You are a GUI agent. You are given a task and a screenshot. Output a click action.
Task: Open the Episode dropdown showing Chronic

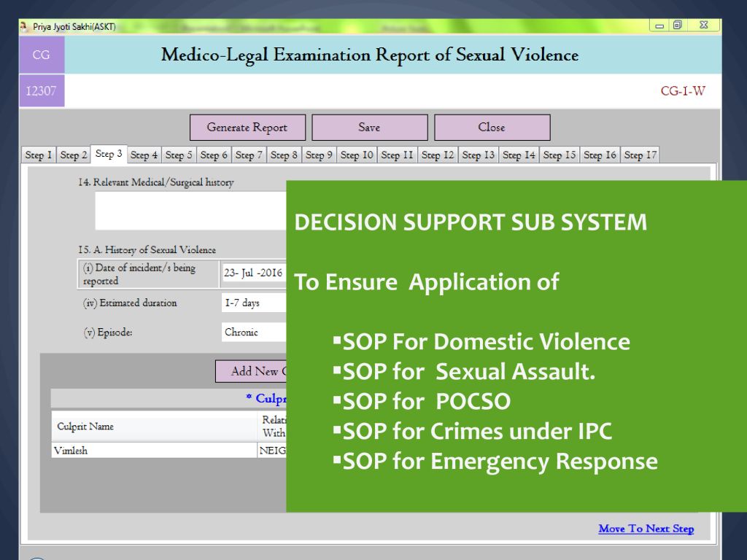[x=253, y=332]
